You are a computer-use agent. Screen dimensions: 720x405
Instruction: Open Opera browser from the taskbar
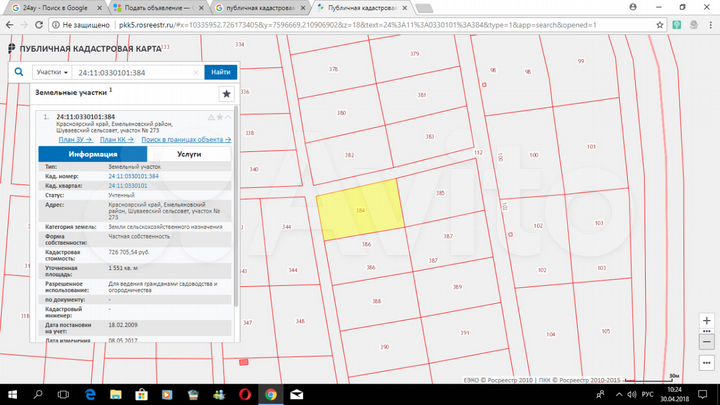point(244,395)
